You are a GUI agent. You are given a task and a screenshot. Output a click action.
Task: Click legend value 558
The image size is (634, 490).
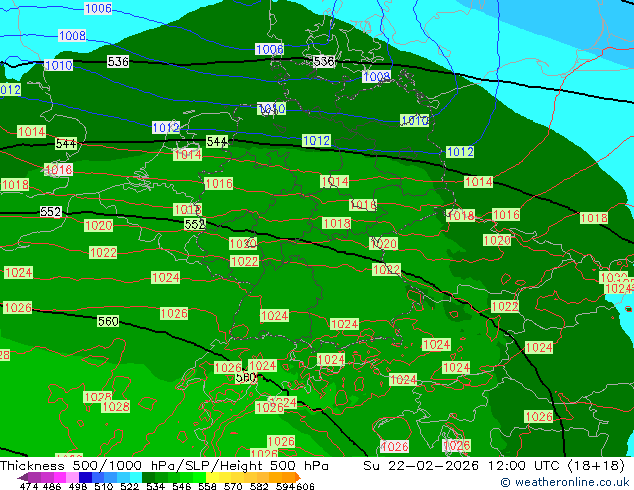coord(207,486)
